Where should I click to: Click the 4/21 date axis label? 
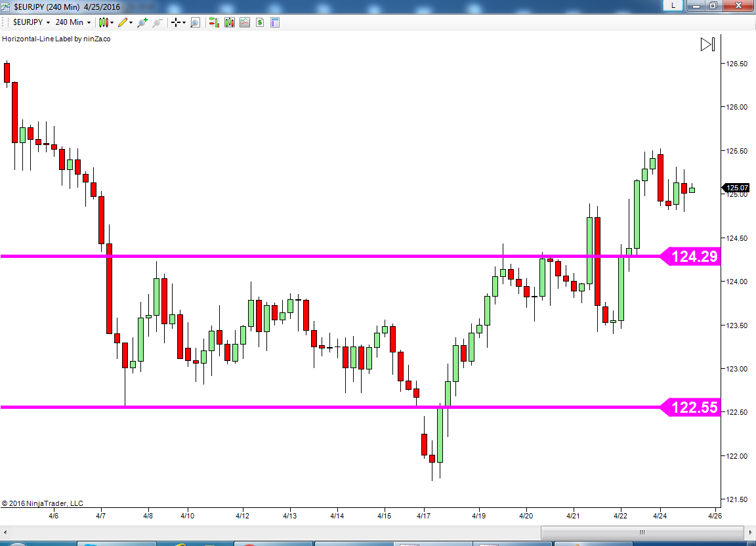pos(574,516)
